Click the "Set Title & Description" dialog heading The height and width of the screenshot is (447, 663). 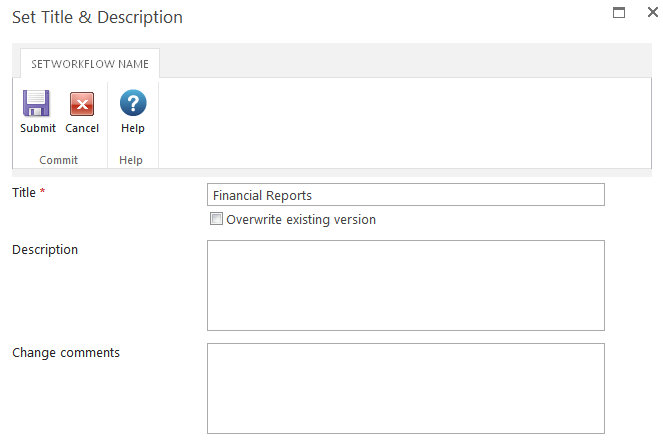[97, 17]
